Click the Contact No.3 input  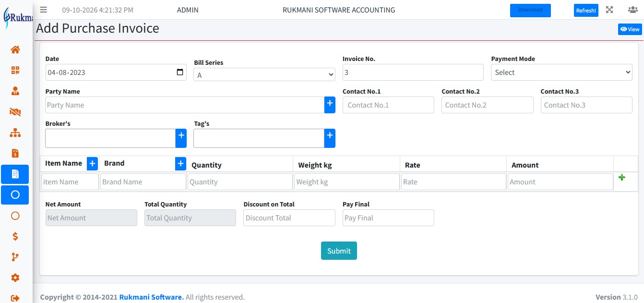pos(586,105)
